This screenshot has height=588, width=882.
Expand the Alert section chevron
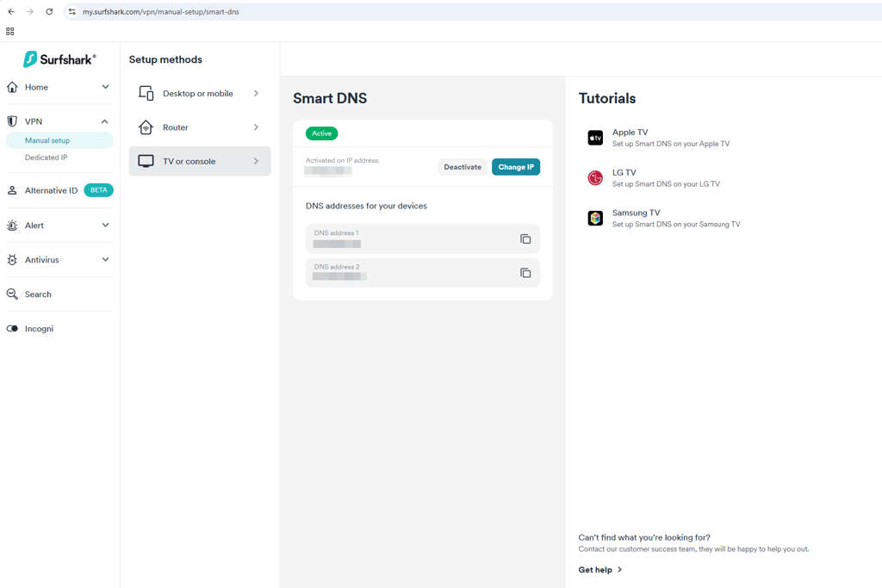tap(105, 226)
